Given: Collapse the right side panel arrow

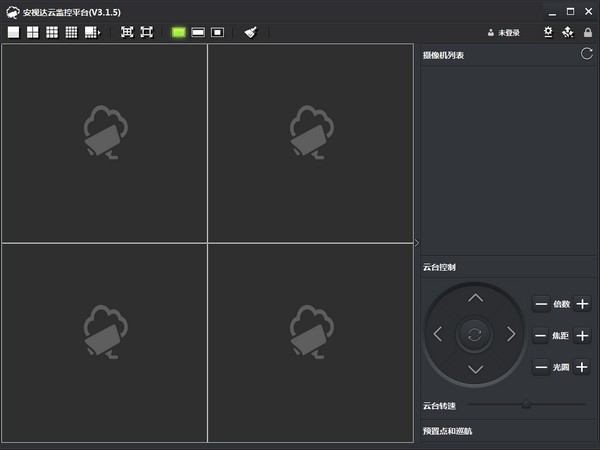Looking at the screenshot, I should click(417, 243).
